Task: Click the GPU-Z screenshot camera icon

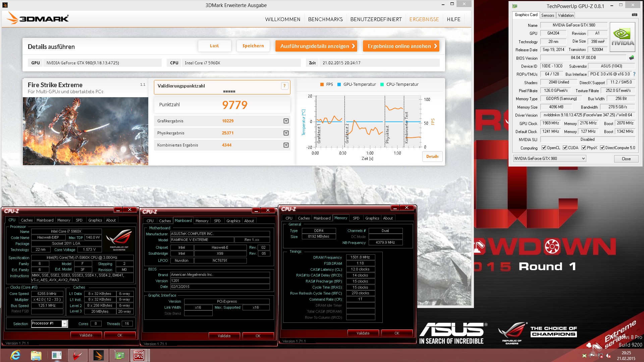Action: tap(634, 15)
